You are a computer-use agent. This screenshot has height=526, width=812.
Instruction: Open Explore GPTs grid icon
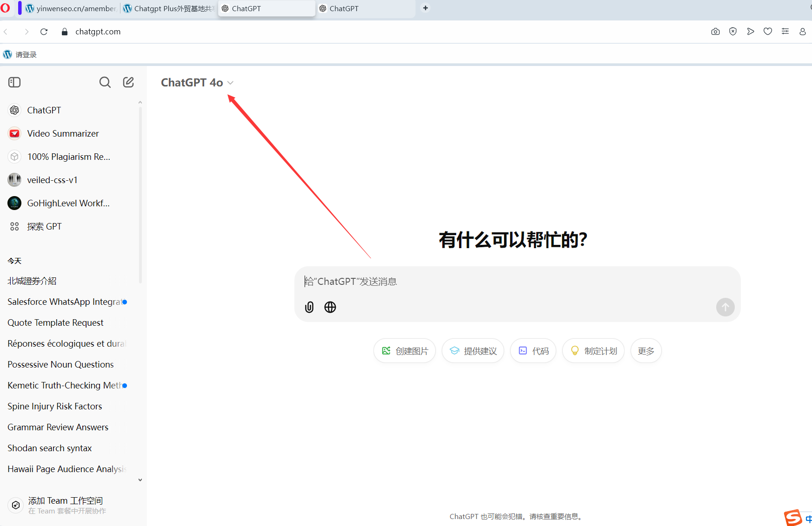[14, 226]
